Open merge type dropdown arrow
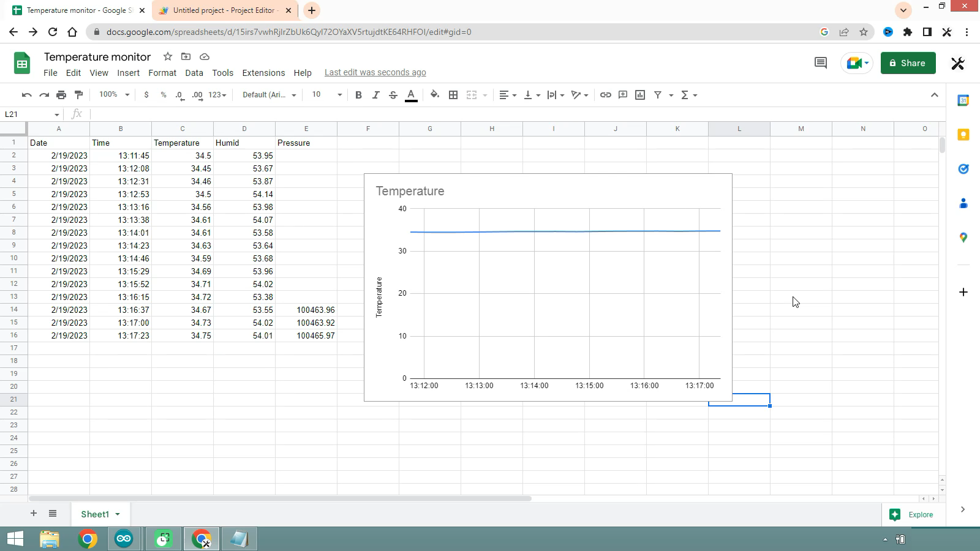 tap(485, 95)
